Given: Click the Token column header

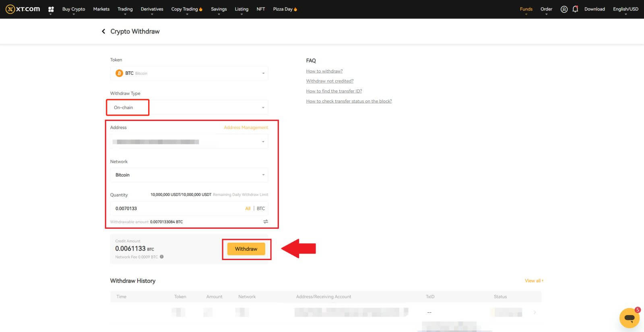Looking at the screenshot, I should click(180, 297).
